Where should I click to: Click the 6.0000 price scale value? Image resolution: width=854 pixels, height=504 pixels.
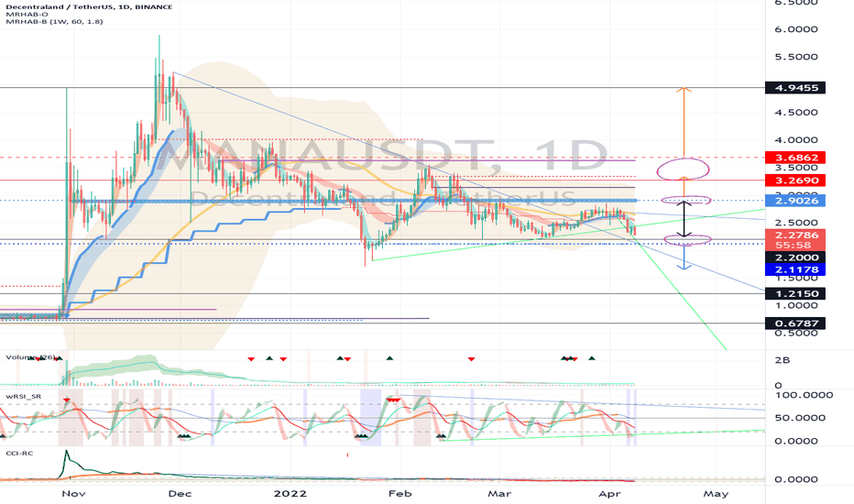coord(795,29)
